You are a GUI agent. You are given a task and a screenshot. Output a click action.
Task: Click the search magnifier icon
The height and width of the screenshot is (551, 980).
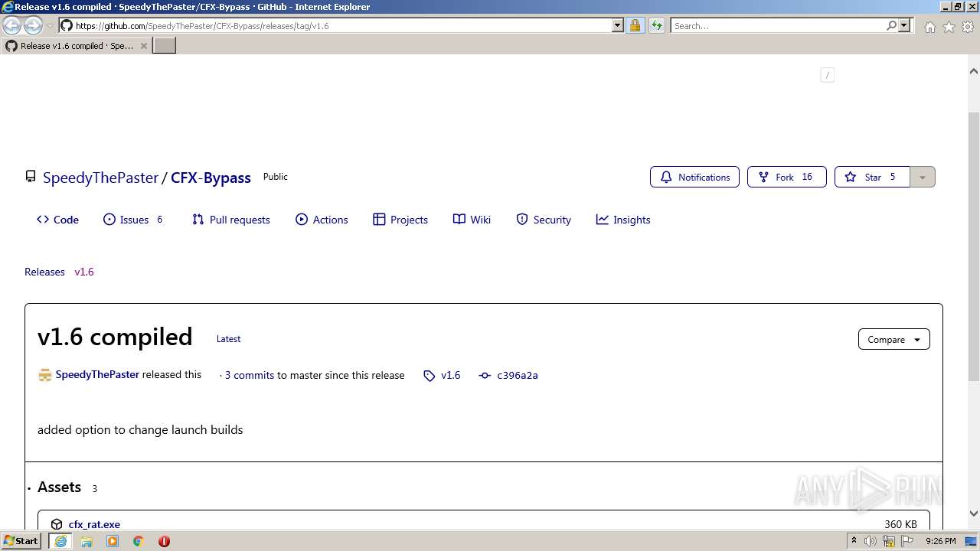891,25
